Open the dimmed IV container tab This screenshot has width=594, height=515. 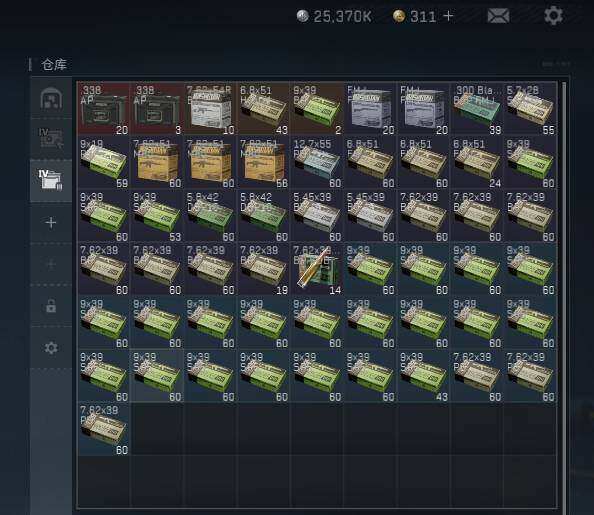click(x=51, y=138)
